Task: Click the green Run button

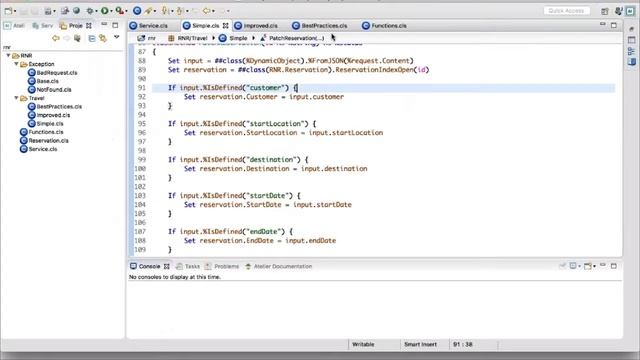Action: (x=105, y=11)
